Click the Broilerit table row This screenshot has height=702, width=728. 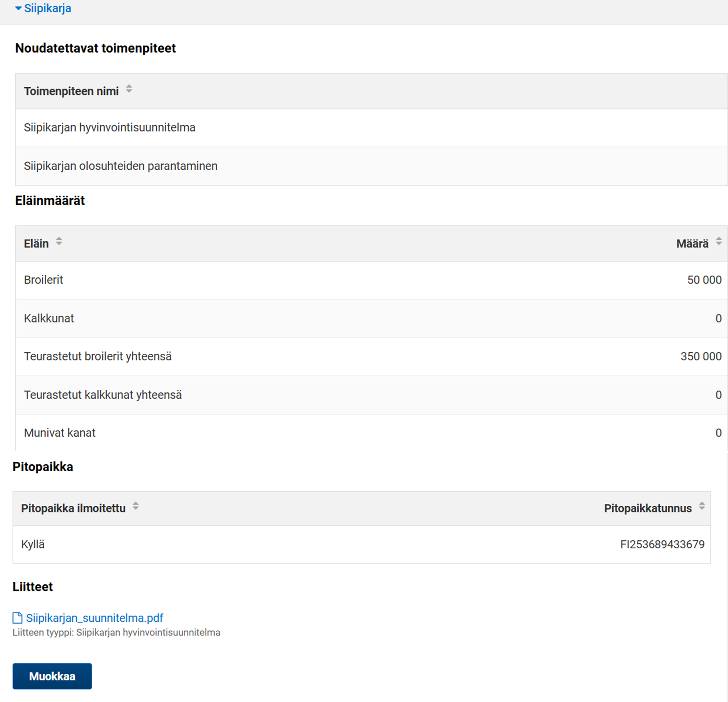pyautogui.click(x=44, y=280)
